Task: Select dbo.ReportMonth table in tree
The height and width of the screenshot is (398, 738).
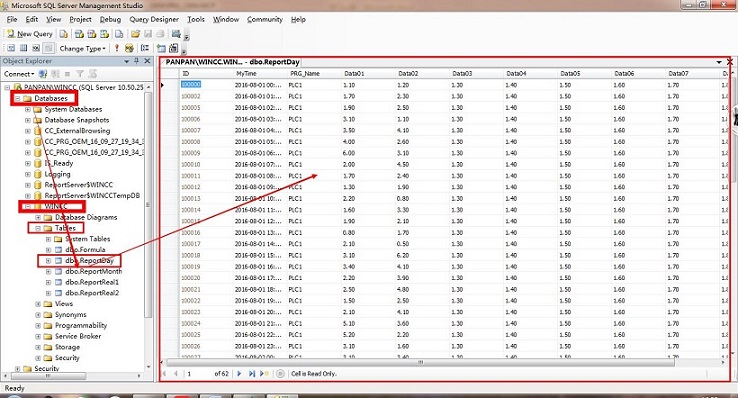Action: tap(93, 271)
